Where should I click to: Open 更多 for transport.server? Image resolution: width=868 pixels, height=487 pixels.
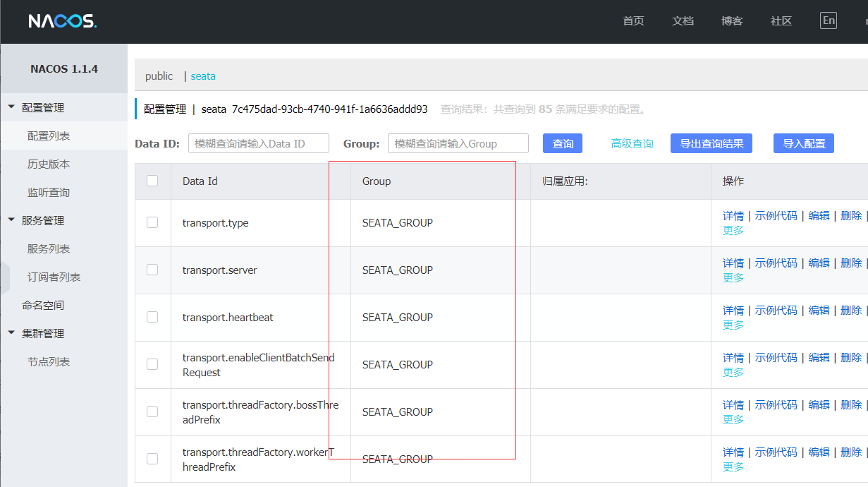coord(733,277)
